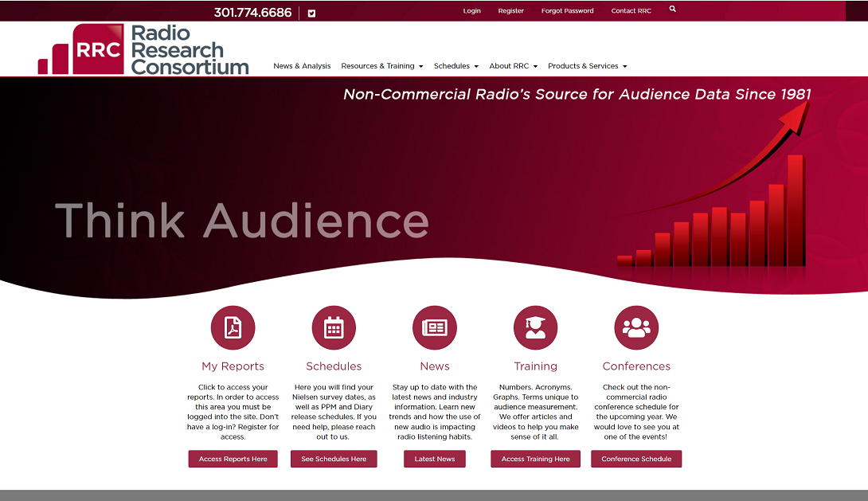This screenshot has height=501, width=868.
Task: Click Forgot Password link
Action: [568, 10]
